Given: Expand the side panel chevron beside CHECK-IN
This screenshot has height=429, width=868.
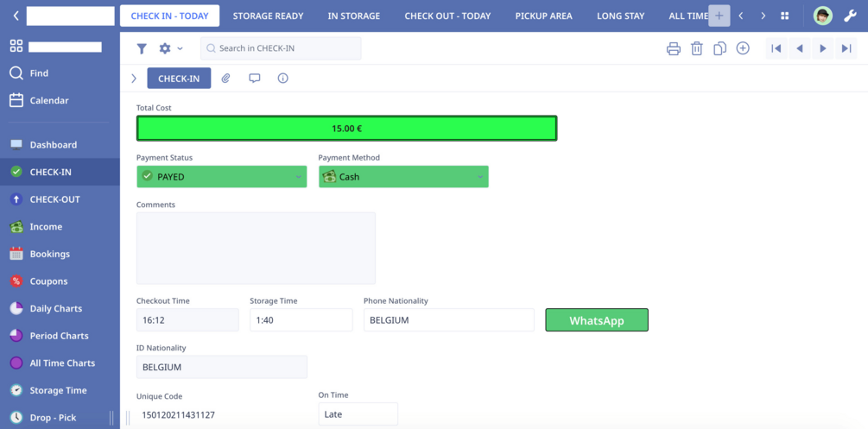Looking at the screenshot, I should pyautogui.click(x=133, y=78).
